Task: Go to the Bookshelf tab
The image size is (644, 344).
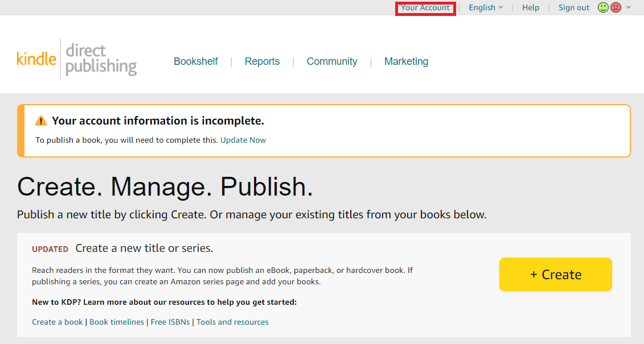Action: click(195, 61)
